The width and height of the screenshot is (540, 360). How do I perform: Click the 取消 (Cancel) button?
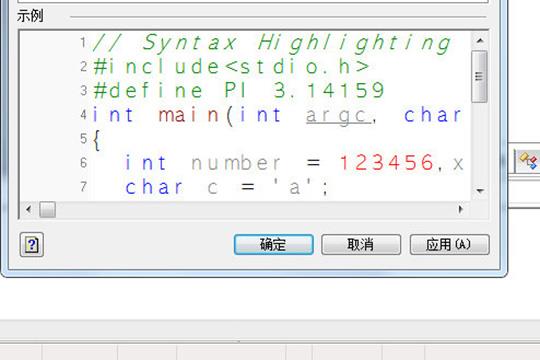pos(361,245)
